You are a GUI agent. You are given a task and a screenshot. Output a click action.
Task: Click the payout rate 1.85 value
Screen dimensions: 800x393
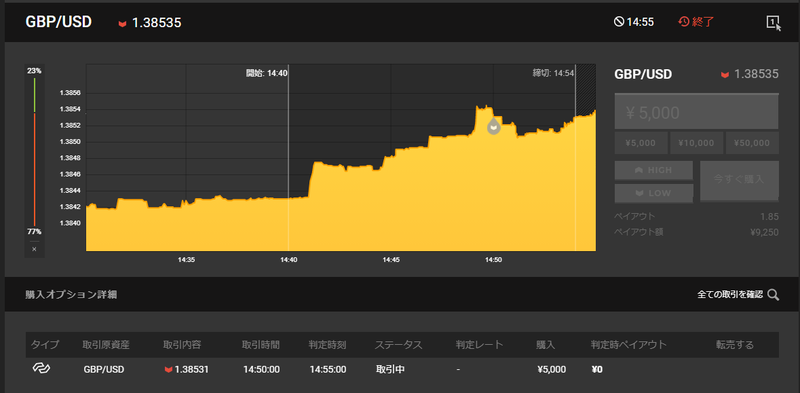(x=769, y=216)
